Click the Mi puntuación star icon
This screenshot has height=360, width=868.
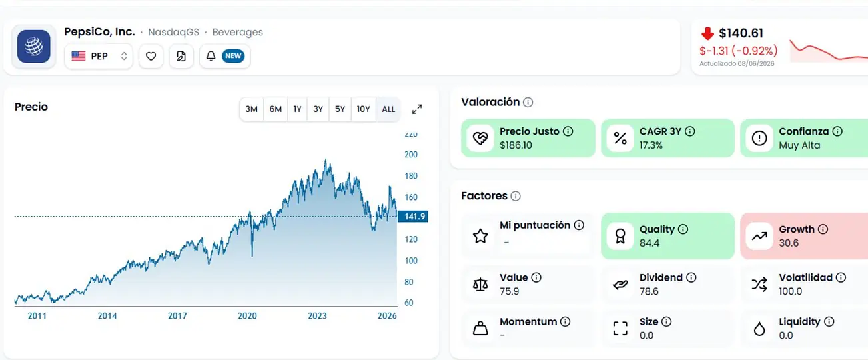(x=480, y=236)
